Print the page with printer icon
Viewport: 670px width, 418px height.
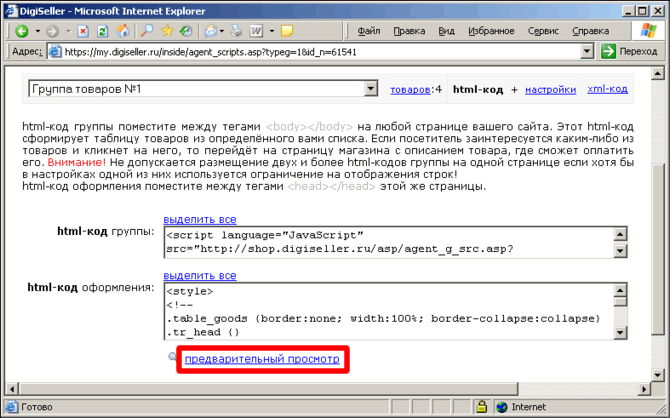[236, 31]
